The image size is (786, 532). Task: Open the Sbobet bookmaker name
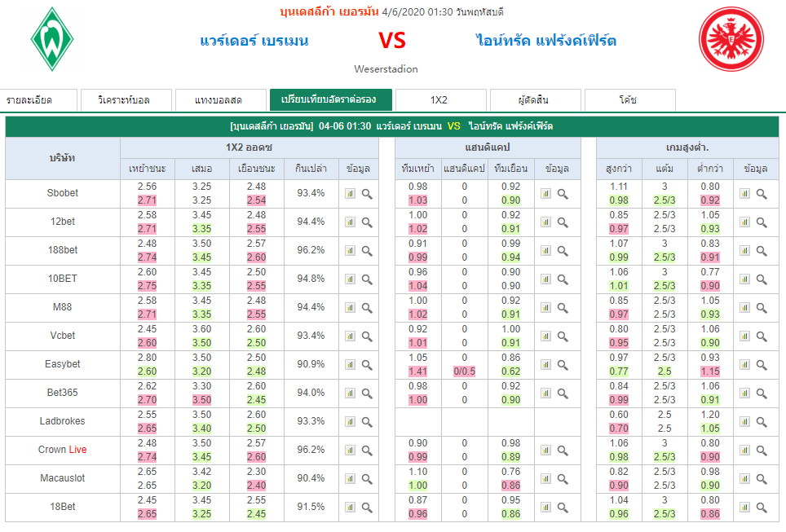(63, 193)
